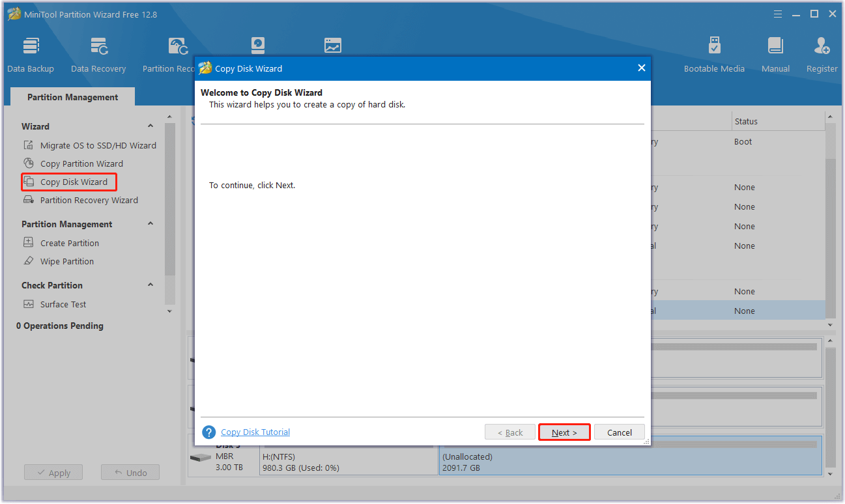Switch to Partition Management tab

pos(73,97)
